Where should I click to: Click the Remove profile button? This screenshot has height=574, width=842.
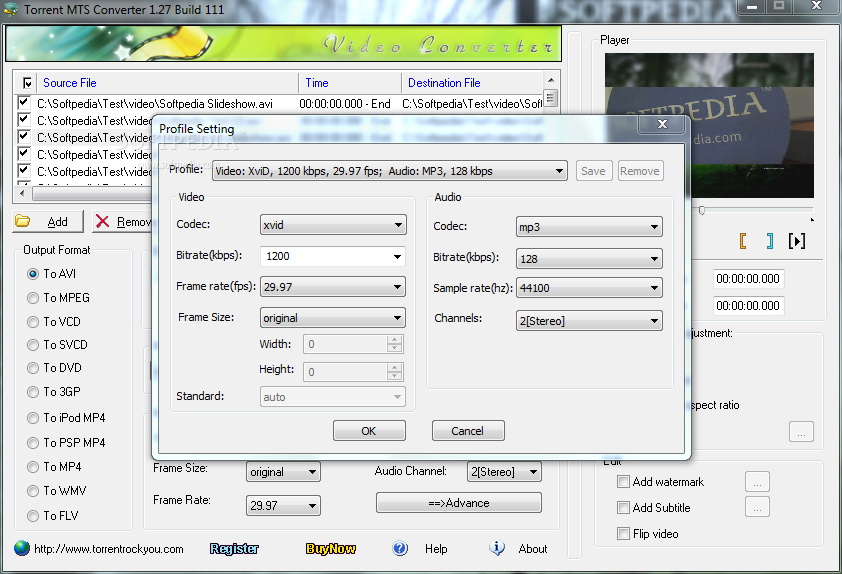click(640, 171)
